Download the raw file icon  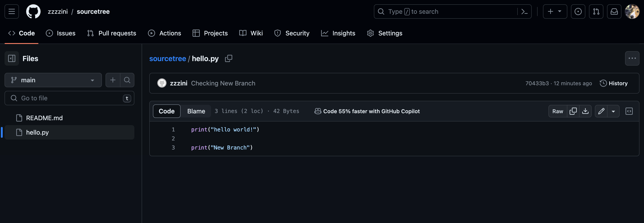585,111
